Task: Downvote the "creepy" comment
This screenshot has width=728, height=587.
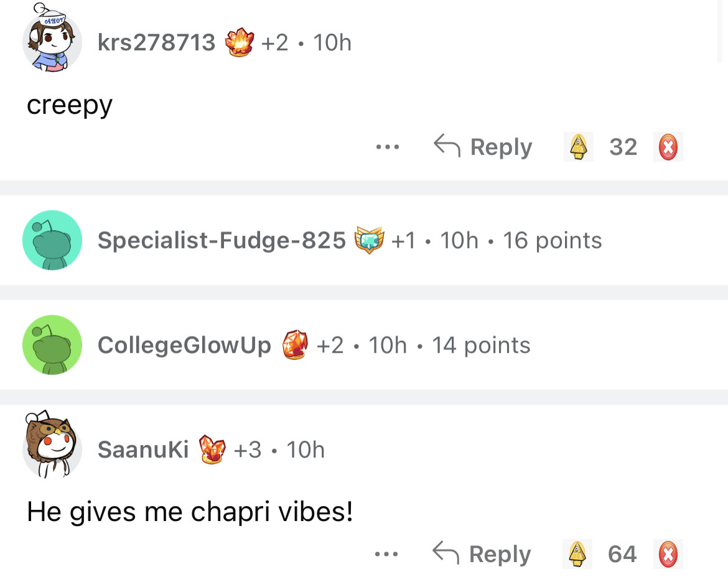Action: [668, 147]
